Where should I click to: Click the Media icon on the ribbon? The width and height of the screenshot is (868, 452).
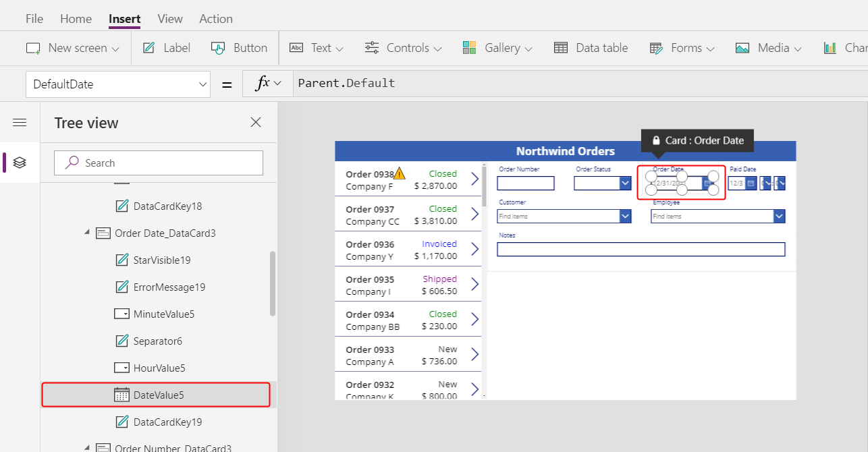pyautogui.click(x=742, y=47)
